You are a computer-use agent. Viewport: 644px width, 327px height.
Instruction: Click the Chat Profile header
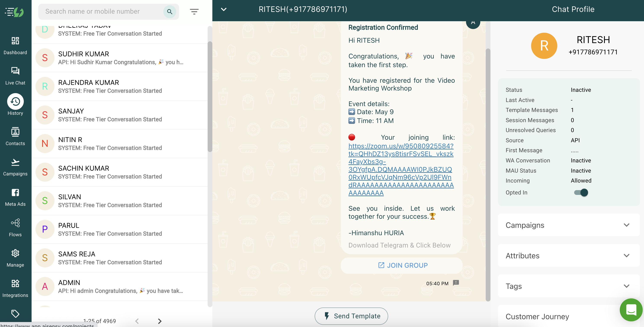click(573, 9)
